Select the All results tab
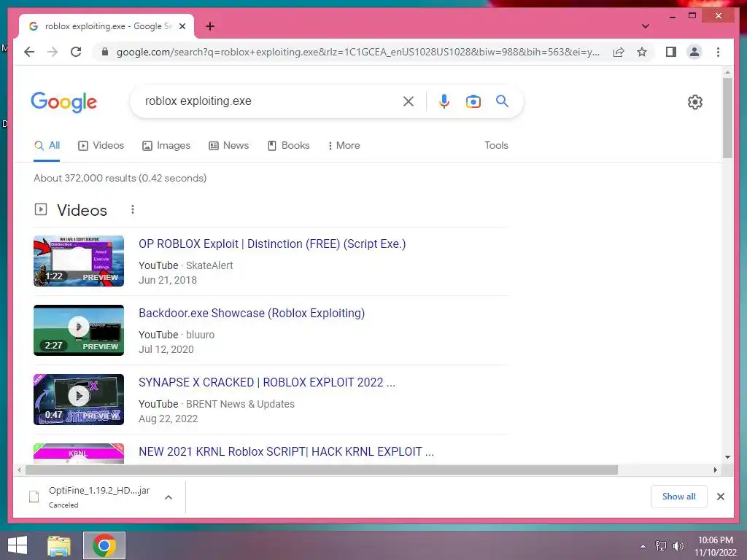The width and height of the screenshot is (747, 560). (47, 146)
